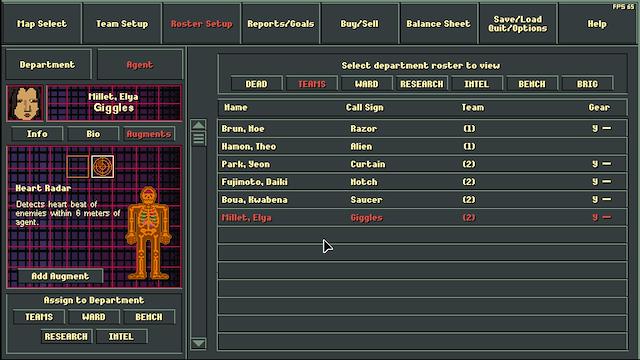Image resolution: width=640 pixels, height=360 pixels.
Task: Open Reports/Goals
Action: [280, 24]
